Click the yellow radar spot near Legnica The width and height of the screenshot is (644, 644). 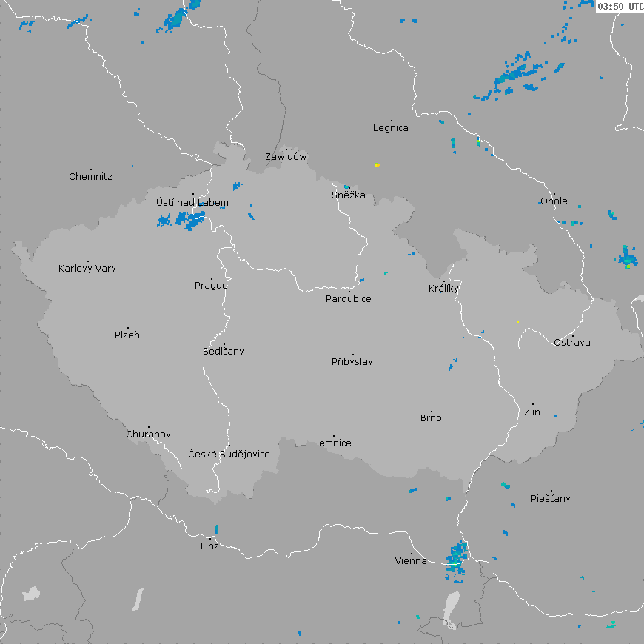click(377, 165)
